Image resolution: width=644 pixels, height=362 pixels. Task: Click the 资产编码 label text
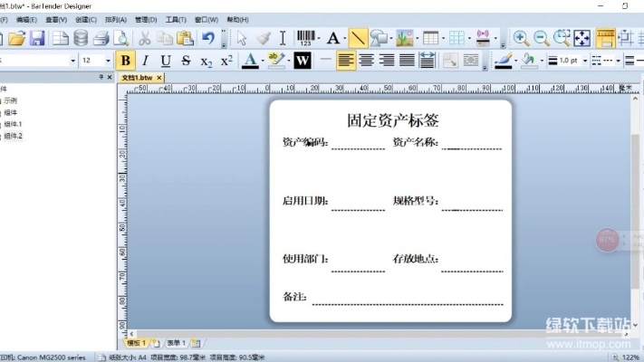click(x=304, y=142)
